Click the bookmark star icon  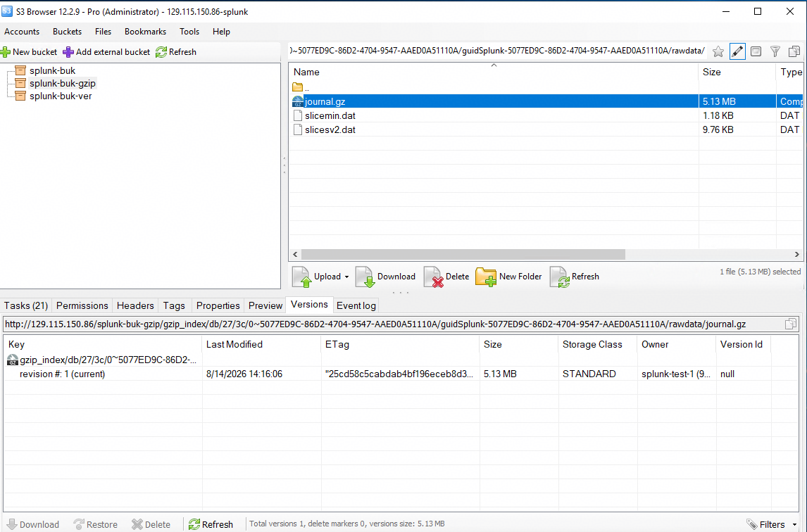[718, 51]
